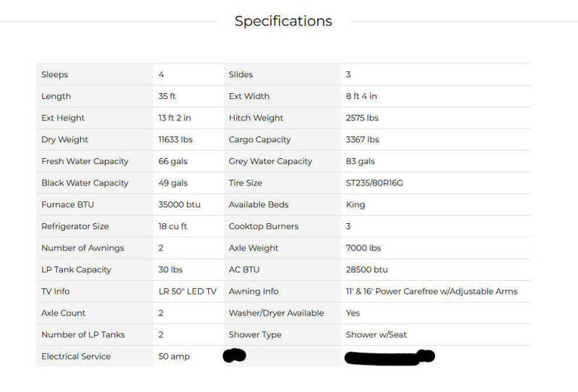Click the LP Tank Capacity label

tap(76, 270)
